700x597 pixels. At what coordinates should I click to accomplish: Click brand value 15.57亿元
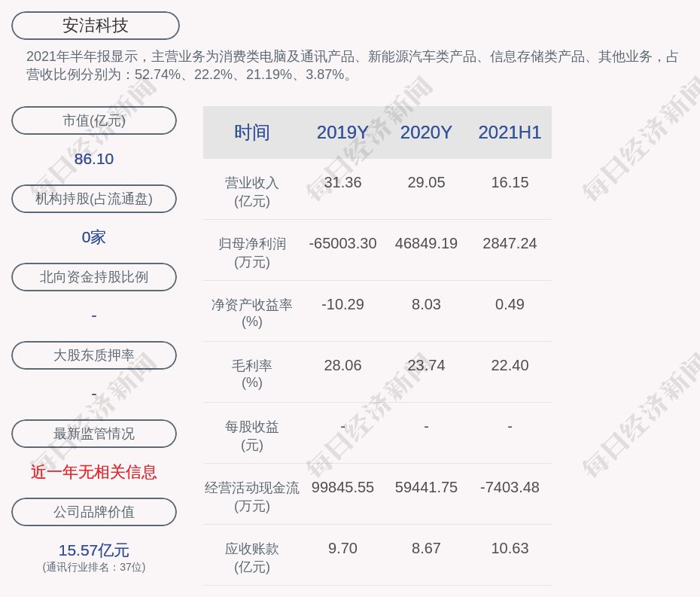coord(94,550)
